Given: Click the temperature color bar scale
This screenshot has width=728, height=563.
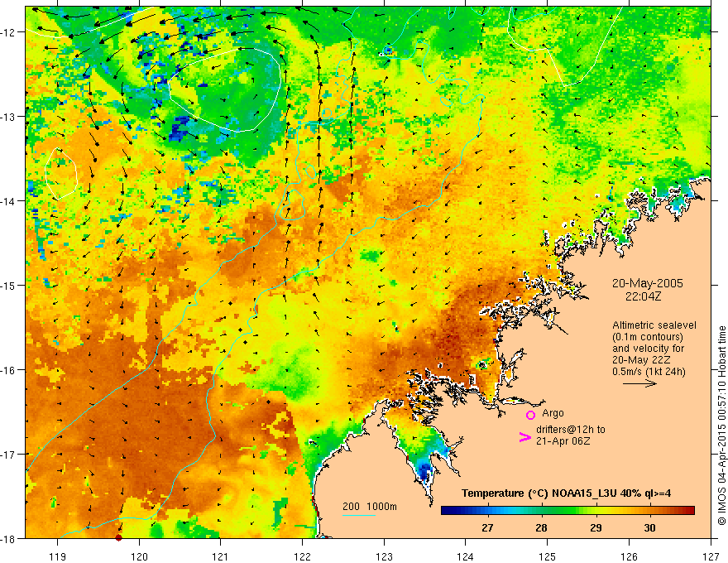Looking at the screenshot, I should pos(568,511).
